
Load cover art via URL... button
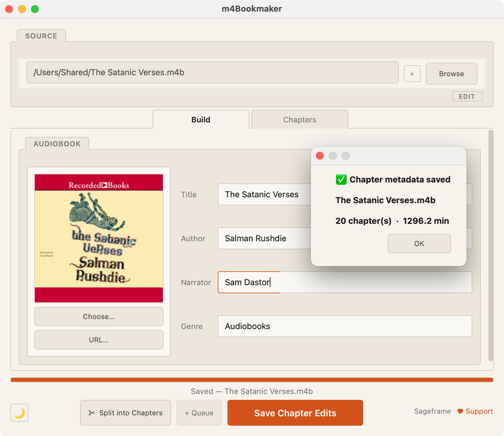click(99, 340)
